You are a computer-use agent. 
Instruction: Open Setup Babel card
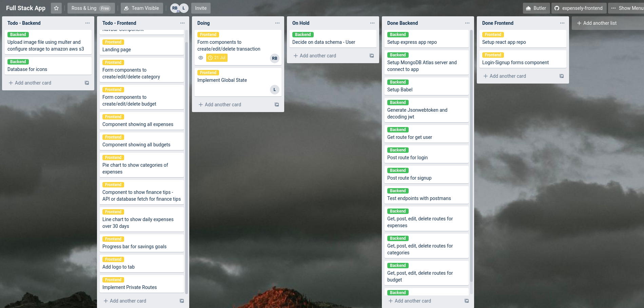tap(427, 86)
